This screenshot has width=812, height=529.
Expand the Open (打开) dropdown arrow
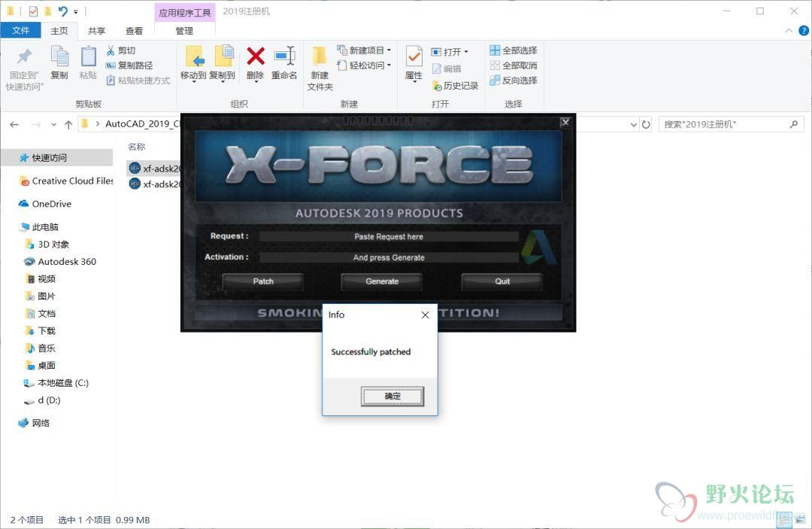point(466,52)
